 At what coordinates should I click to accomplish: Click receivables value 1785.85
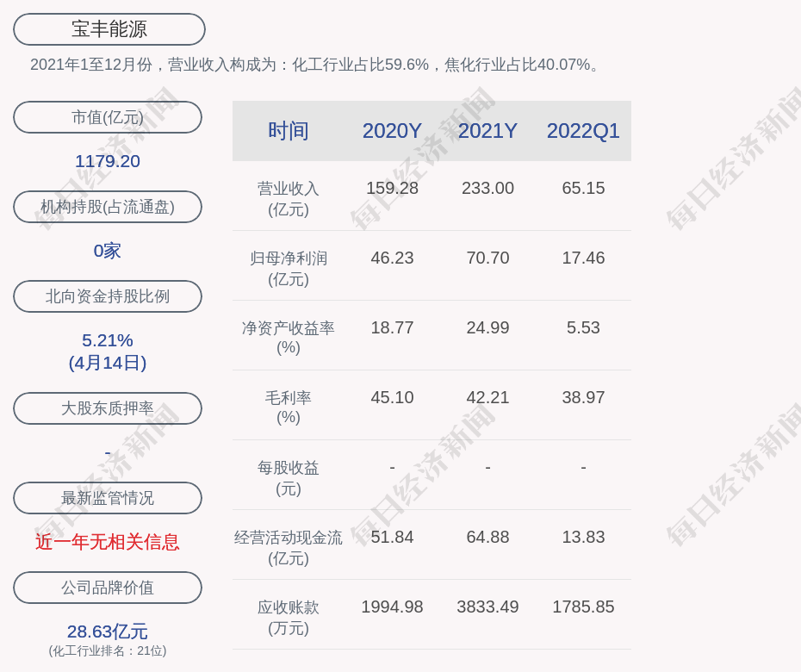(x=583, y=607)
